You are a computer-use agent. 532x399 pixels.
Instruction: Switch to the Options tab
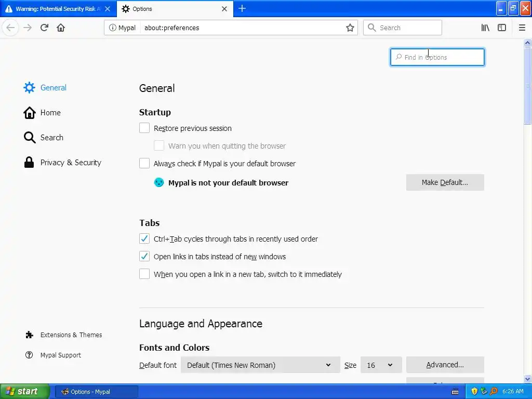175,9
